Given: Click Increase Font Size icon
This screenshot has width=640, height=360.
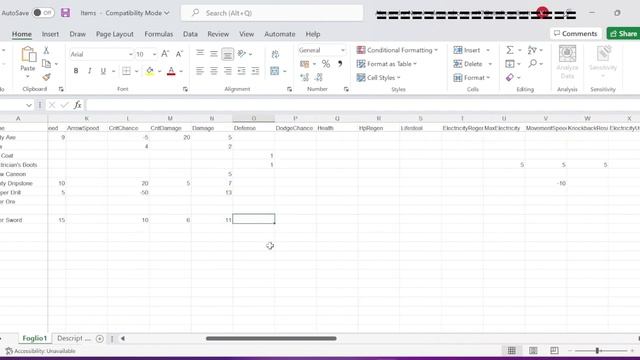Looking at the screenshot, I should click(x=165, y=54).
